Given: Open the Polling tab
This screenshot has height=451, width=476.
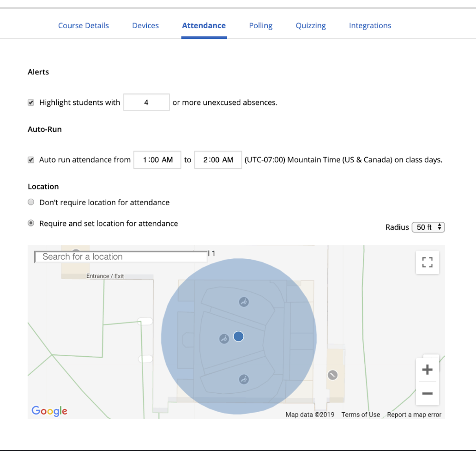Looking at the screenshot, I should [260, 25].
